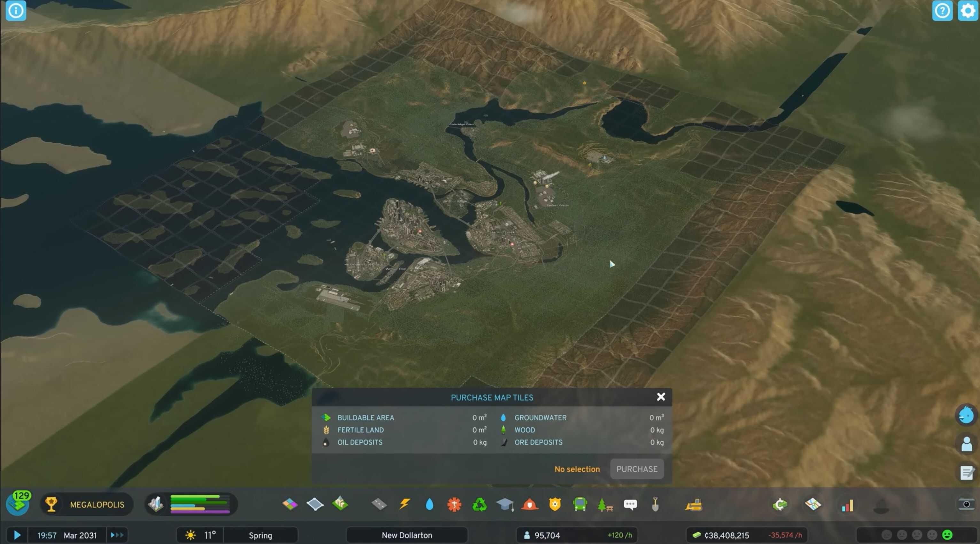Open the settings gear menu
This screenshot has width=980, height=544.
(x=967, y=11)
